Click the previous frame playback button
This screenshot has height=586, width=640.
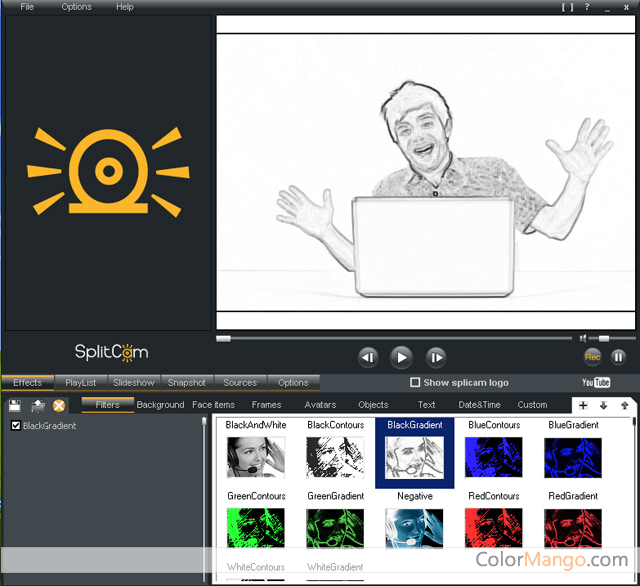368,356
